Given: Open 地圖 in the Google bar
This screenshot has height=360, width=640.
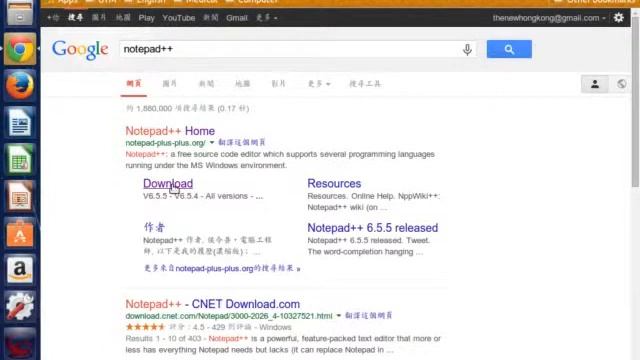Looking at the screenshot, I should click(x=123, y=18).
